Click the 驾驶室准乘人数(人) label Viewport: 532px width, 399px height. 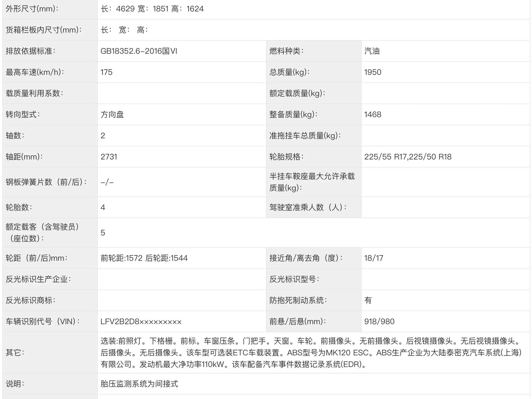[x=308, y=208]
